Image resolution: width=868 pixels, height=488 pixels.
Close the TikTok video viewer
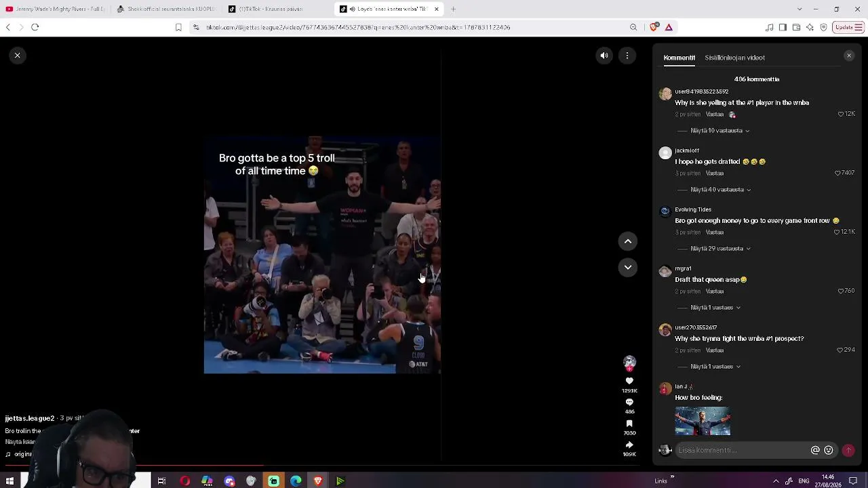coord(18,56)
